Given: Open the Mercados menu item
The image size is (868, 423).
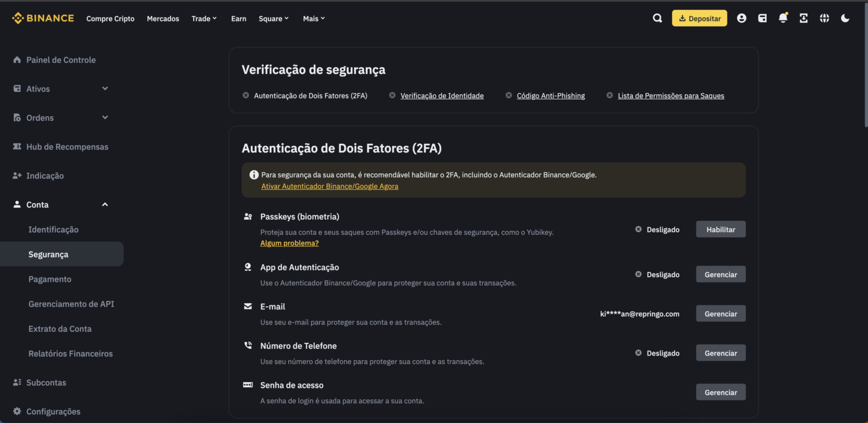Looking at the screenshot, I should click(x=163, y=18).
